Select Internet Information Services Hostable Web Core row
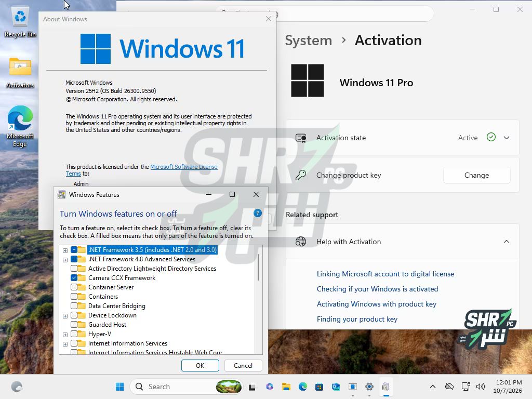This screenshot has width=532, height=399. [155, 352]
